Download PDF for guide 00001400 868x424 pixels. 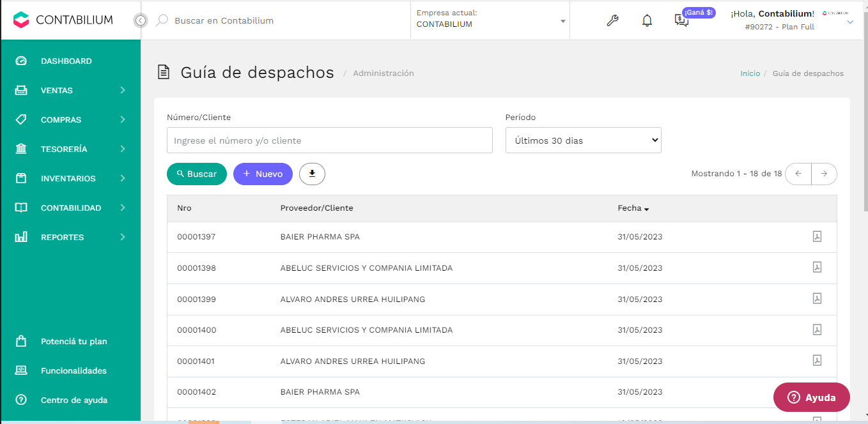(x=817, y=329)
